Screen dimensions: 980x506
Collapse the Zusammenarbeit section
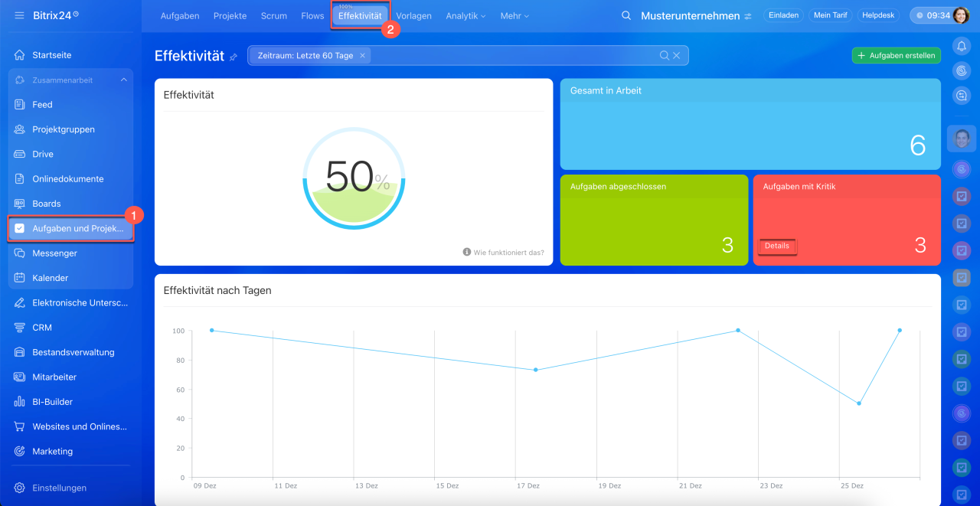(124, 80)
